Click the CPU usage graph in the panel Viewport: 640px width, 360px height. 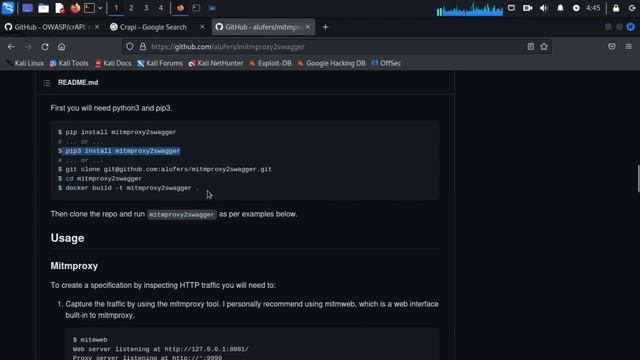469,8
